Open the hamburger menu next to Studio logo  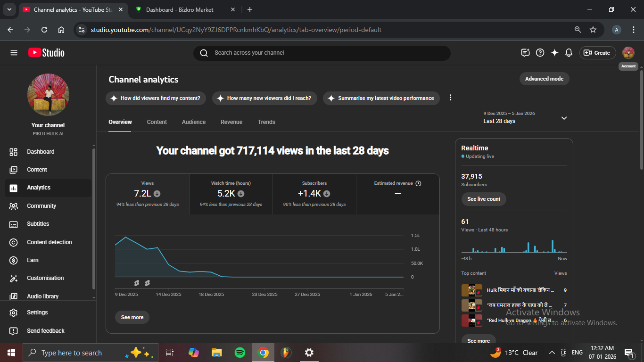(14, 53)
